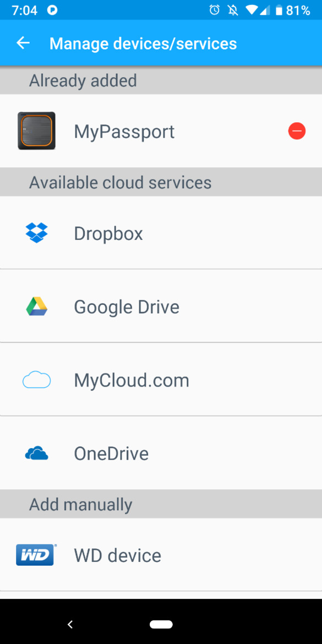Select Google Drive service label

pos(127,307)
